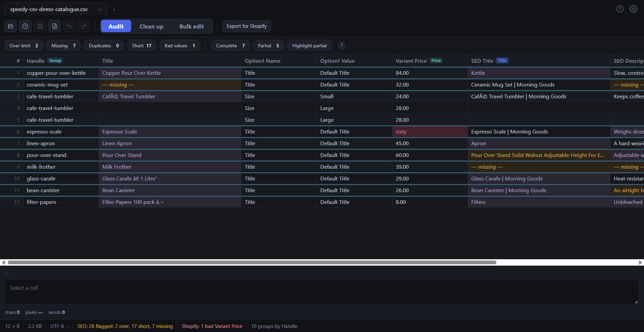Select the 'copper-pour-over-kettle' handle cell
Viewport: 644px width, 332px height.
point(61,73)
